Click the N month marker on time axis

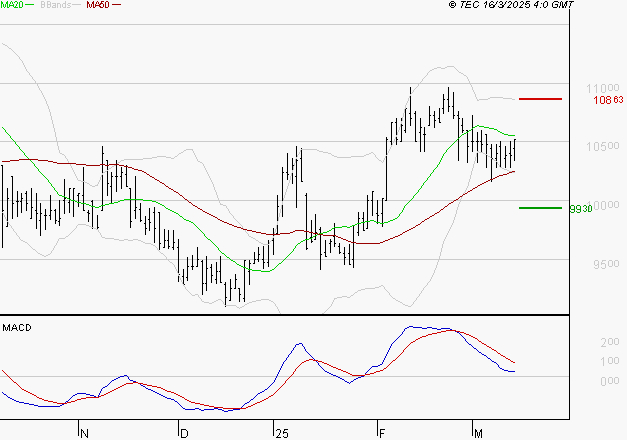(x=84, y=434)
